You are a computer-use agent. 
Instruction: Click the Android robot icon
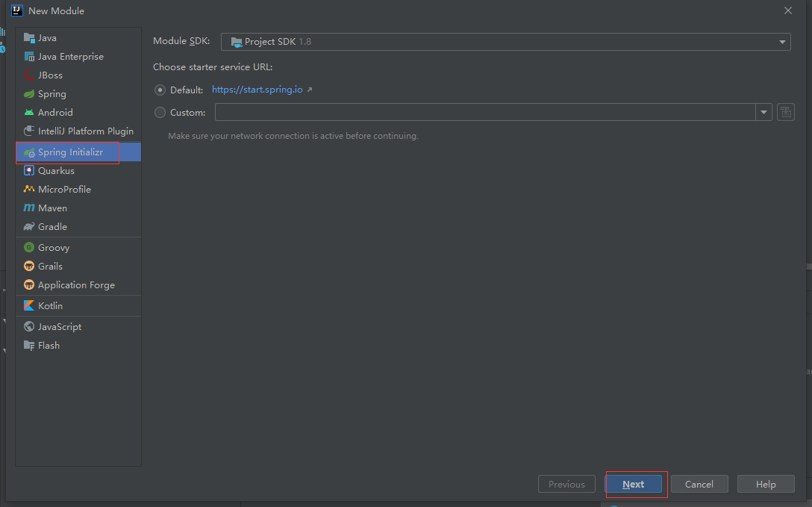[29, 113]
